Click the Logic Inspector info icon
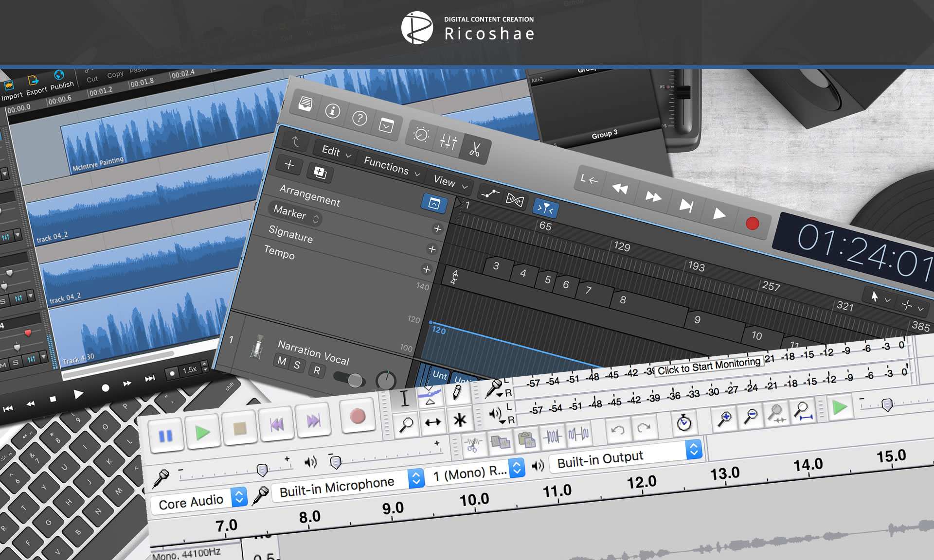 coord(333,111)
